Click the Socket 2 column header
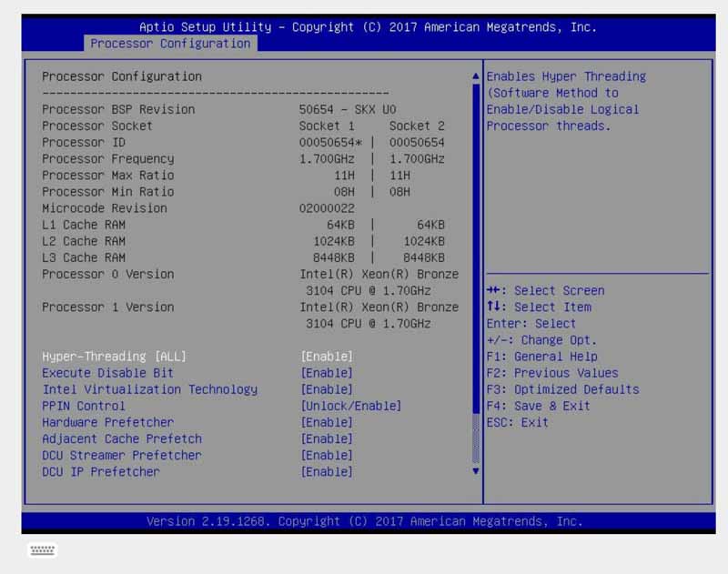 [417, 126]
